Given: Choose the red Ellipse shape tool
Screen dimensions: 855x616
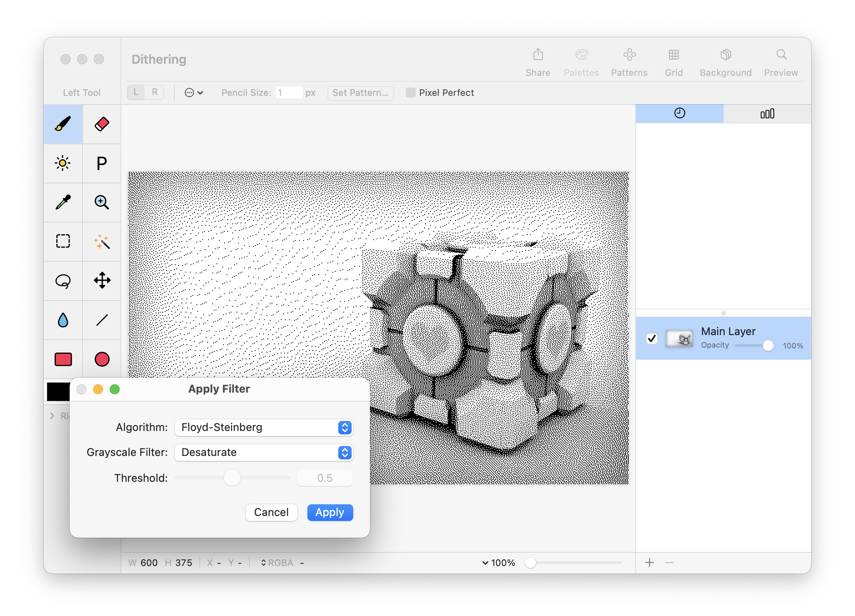Looking at the screenshot, I should pos(102,359).
